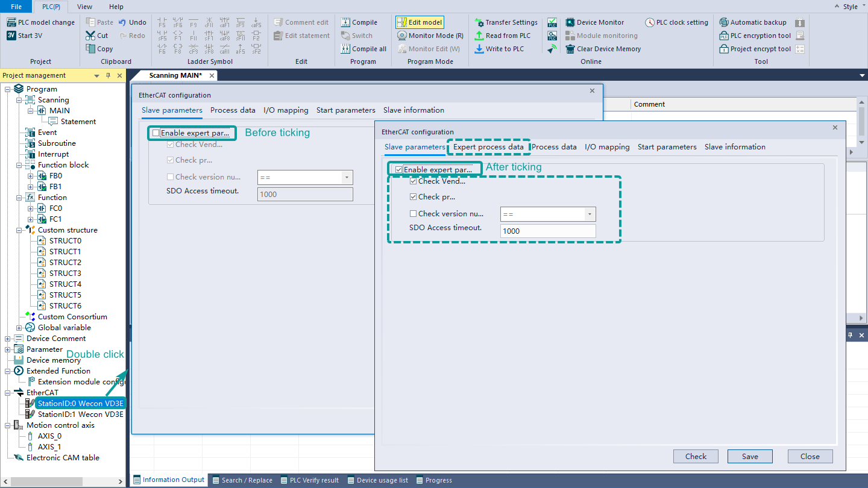This screenshot has width=868, height=488.
Task: Open the PLC encryption tool
Action: (x=724, y=36)
